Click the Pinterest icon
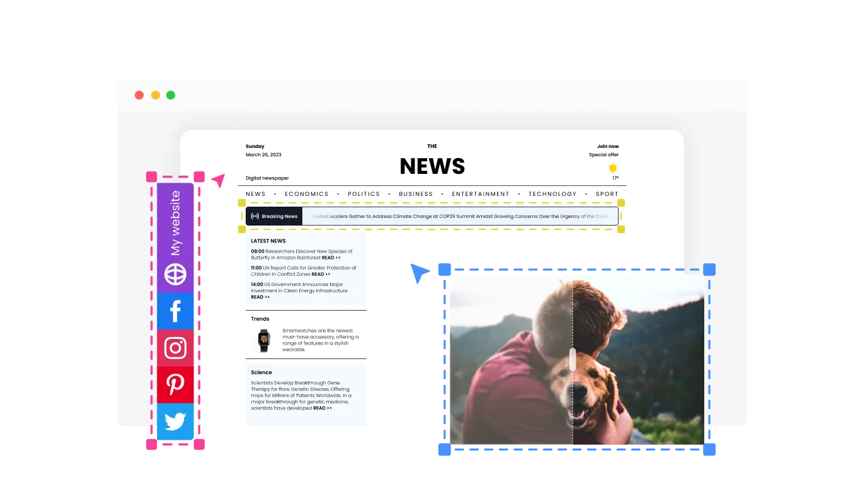This screenshot has width=863, height=504. (x=175, y=384)
